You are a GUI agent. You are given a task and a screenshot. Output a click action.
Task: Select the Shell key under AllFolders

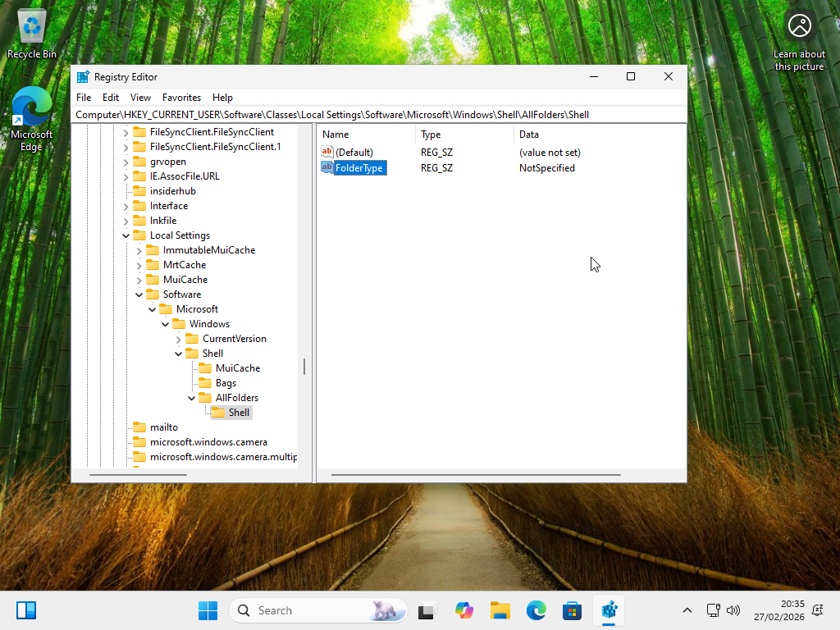(239, 413)
